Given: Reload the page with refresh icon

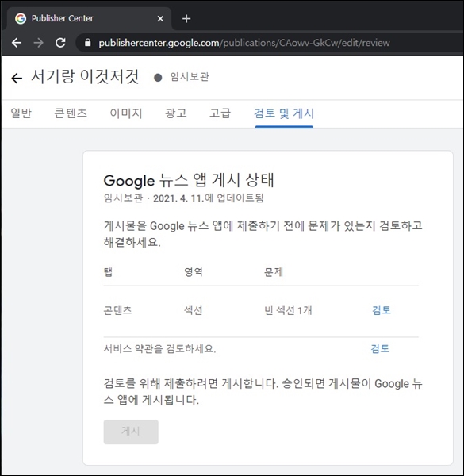Looking at the screenshot, I should point(60,43).
